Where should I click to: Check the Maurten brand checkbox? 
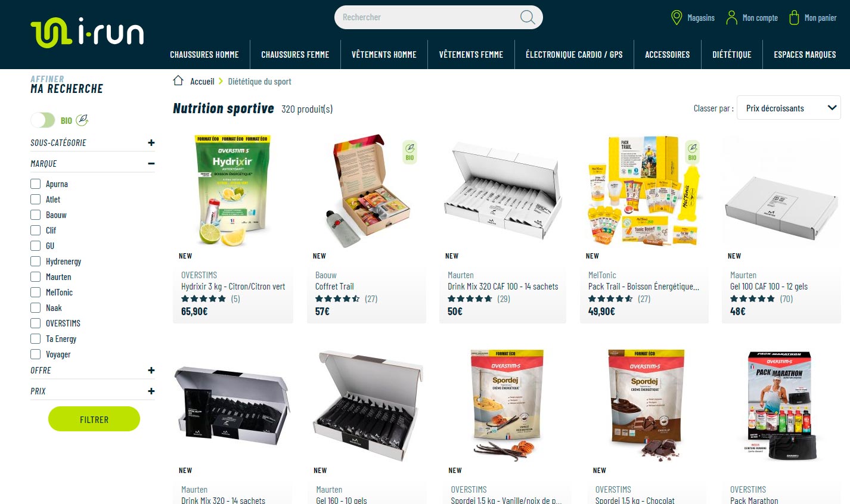click(35, 276)
